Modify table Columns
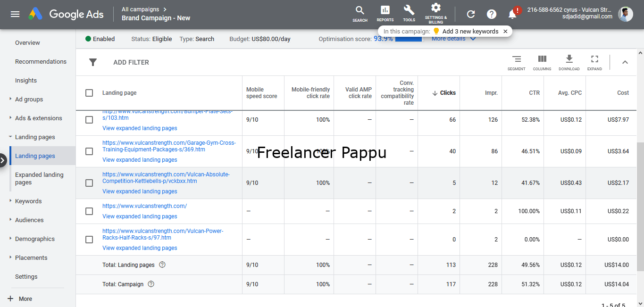The width and height of the screenshot is (644, 307). tap(542, 63)
